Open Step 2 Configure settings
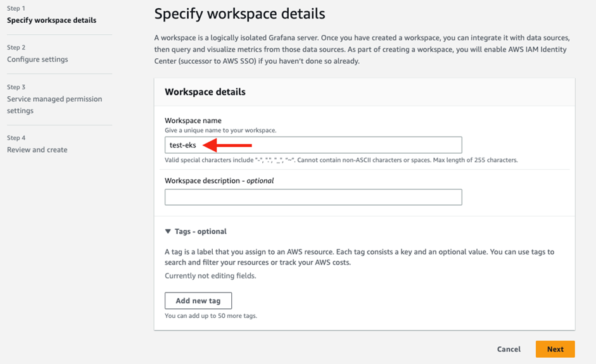 coord(37,60)
